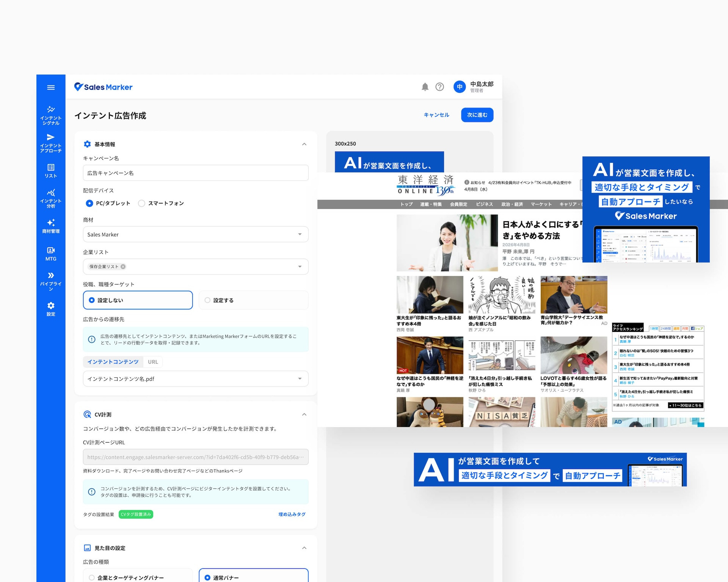Open the 「消えた4日分」引っ越し手続き article thumbnail
This screenshot has width=728, height=582.
click(x=502, y=355)
